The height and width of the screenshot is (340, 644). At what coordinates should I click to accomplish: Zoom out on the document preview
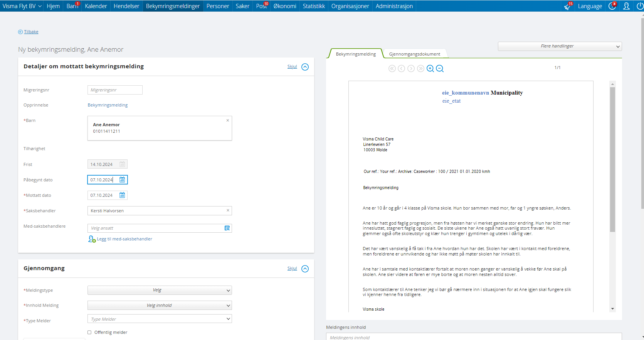440,68
